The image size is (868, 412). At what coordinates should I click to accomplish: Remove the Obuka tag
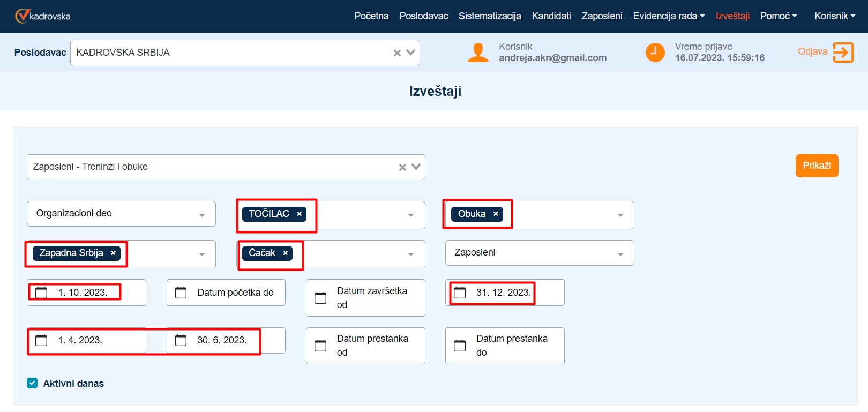(496, 214)
